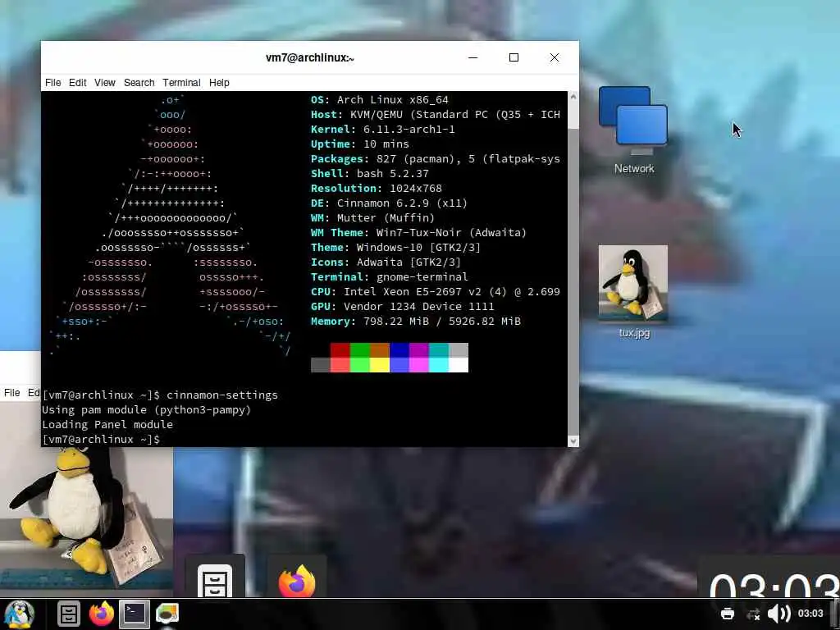This screenshot has height=630, width=840.
Task: Switch to the image viewer taskbar icon
Action: coord(167,614)
